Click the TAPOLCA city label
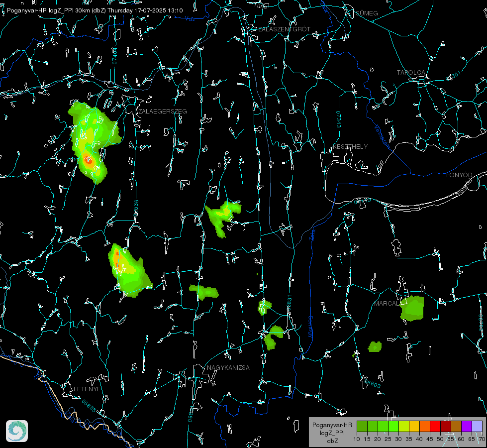This screenshot has width=487, height=448. click(411, 73)
